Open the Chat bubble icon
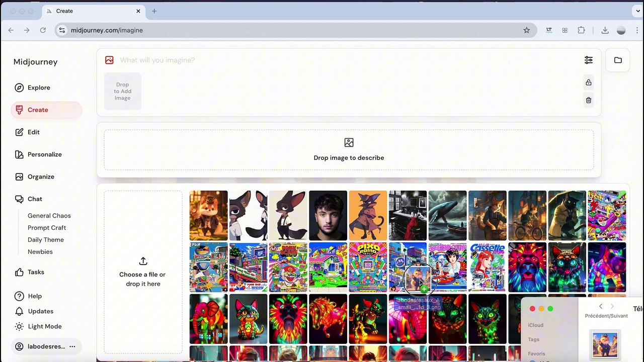 click(19, 199)
